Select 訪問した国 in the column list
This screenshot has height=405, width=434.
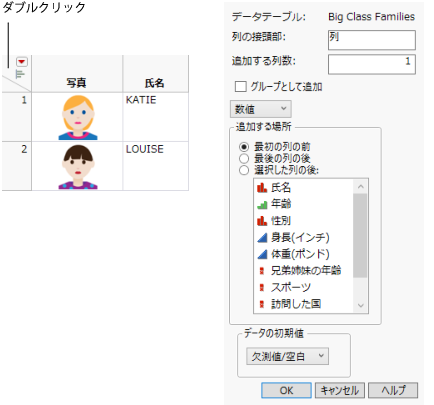(x=296, y=304)
